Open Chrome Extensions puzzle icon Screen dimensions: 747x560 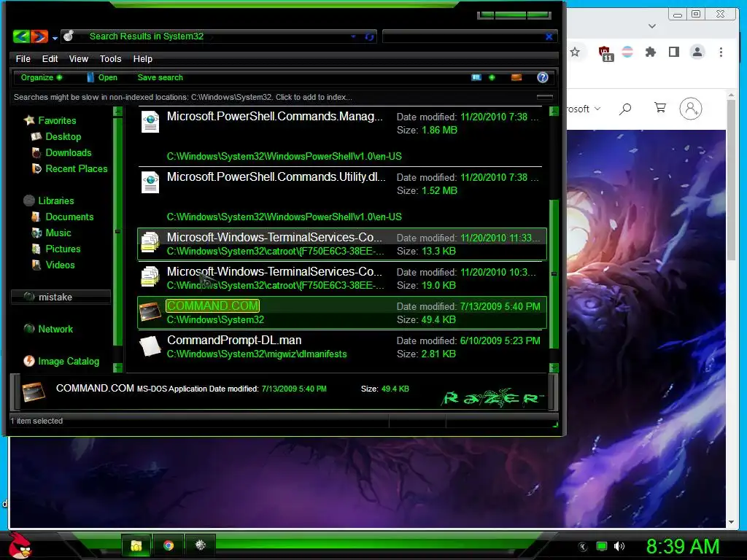650,52
